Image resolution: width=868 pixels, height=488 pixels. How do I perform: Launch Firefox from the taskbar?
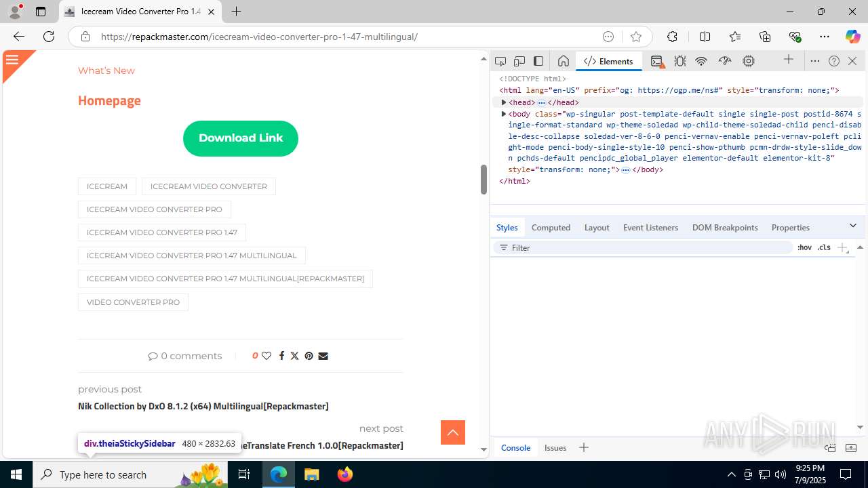coord(345,474)
